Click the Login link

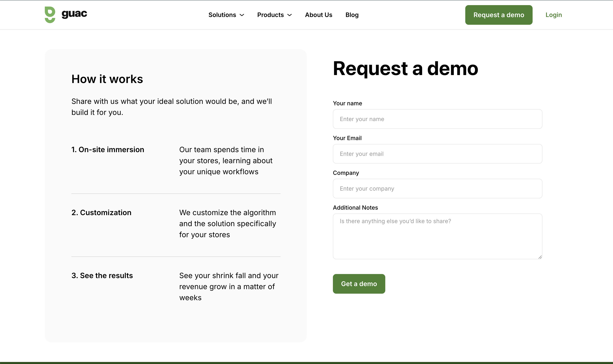[553, 15]
